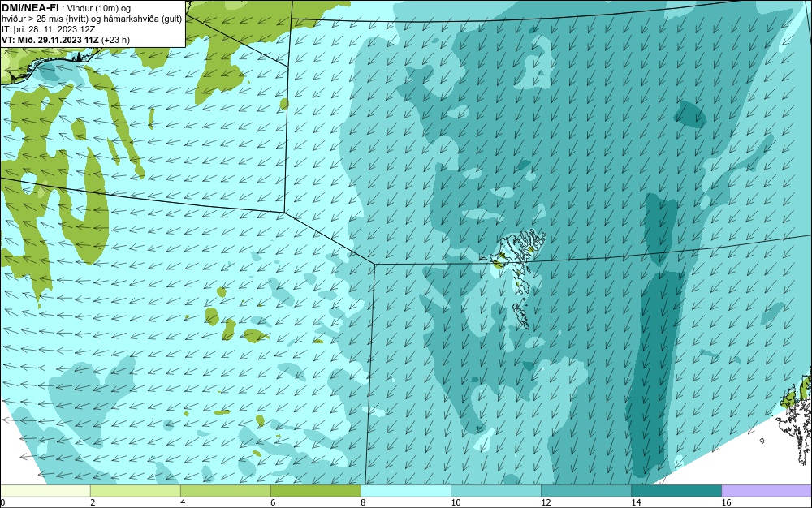The height and width of the screenshot is (508, 812).
Task: Click the legend scale label '6'
Action: click(x=273, y=502)
